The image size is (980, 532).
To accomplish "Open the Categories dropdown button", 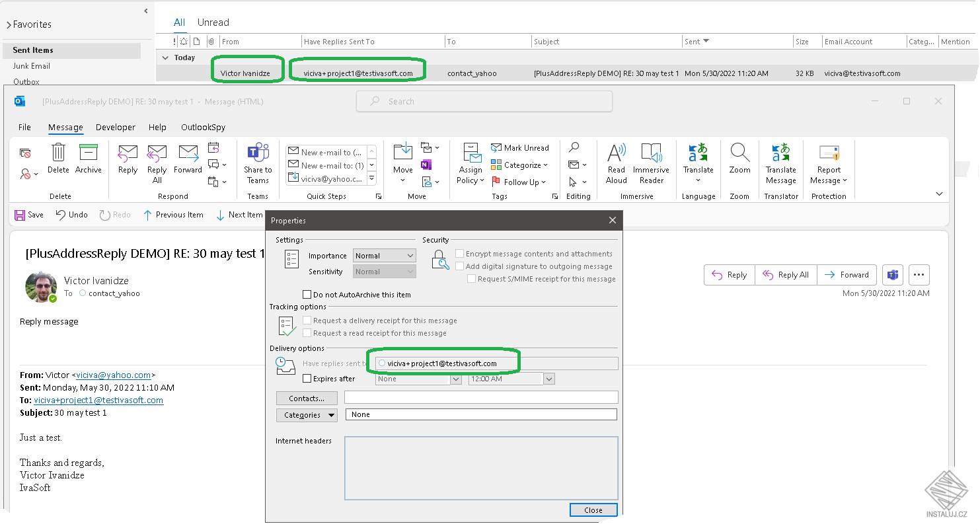I will (x=307, y=415).
